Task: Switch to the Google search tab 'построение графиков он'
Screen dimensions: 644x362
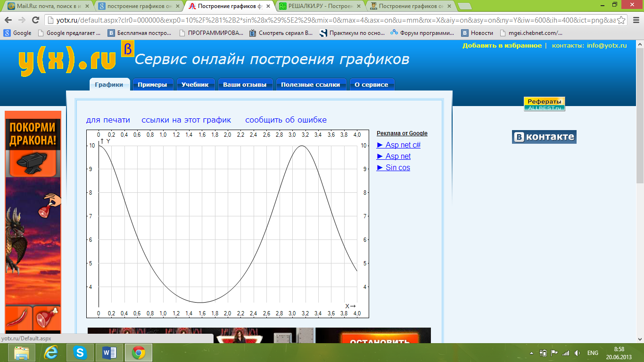Action: 138,6
